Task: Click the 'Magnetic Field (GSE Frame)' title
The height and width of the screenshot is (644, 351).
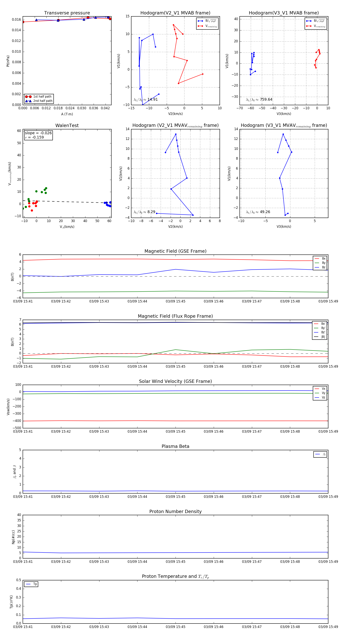Action: click(x=175, y=251)
